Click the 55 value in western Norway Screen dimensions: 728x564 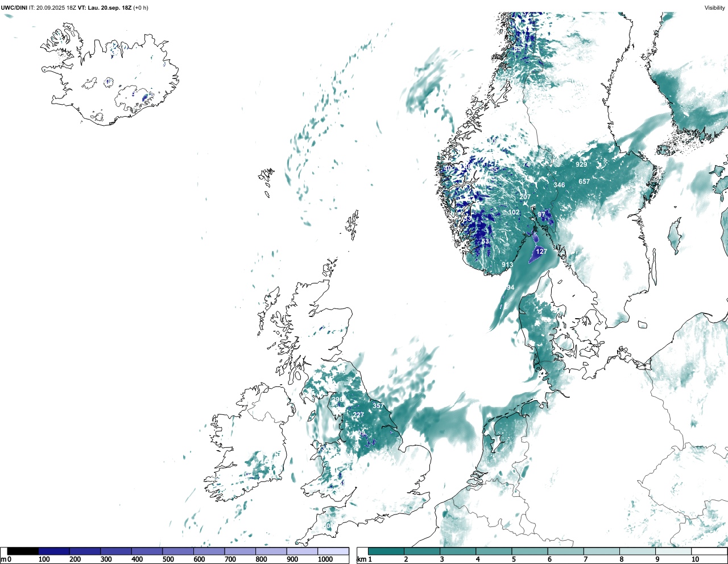(x=494, y=170)
